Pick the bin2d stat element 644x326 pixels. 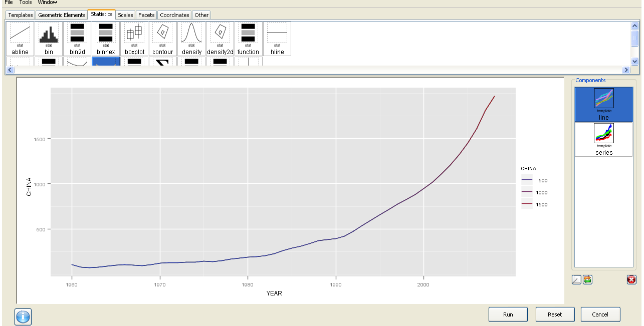[x=77, y=38]
